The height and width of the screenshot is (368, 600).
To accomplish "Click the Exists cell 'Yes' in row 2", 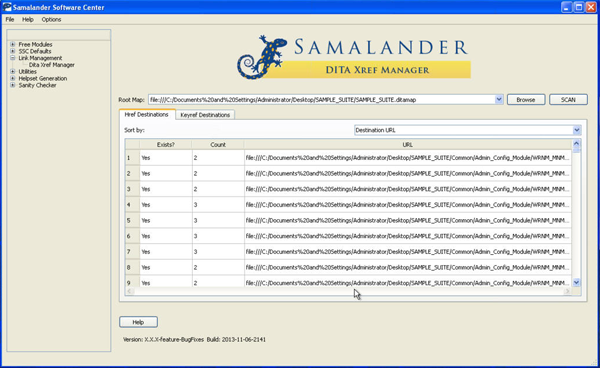I will coord(166,173).
